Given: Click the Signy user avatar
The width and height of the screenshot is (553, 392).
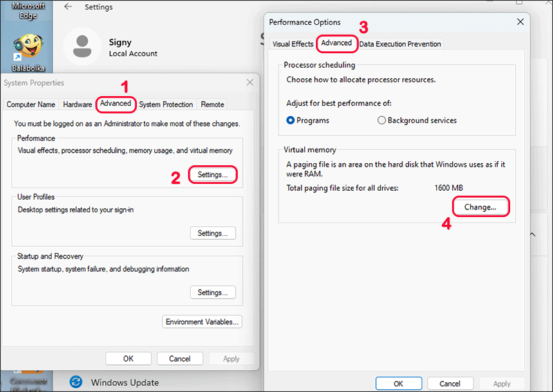Looking at the screenshot, I should (82, 46).
